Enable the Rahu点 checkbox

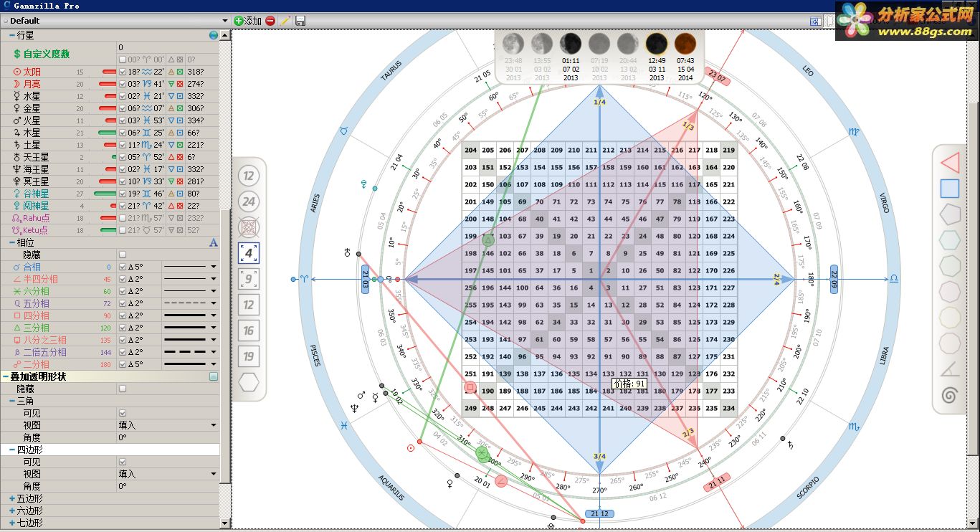click(123, 218)
